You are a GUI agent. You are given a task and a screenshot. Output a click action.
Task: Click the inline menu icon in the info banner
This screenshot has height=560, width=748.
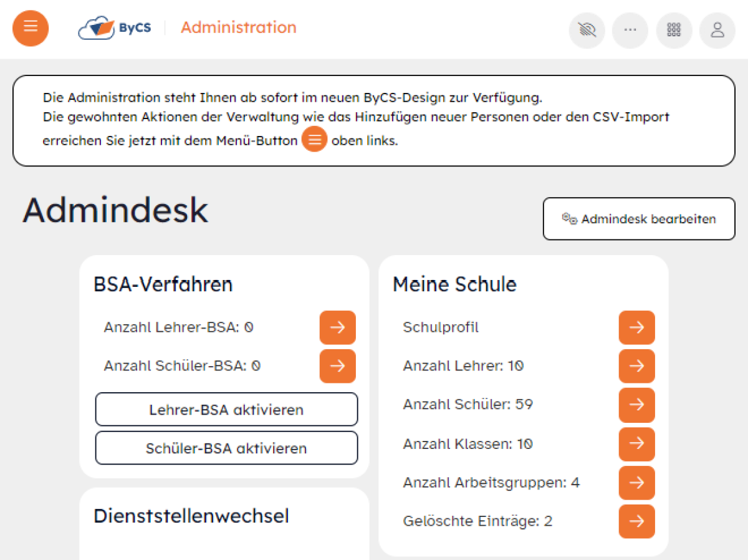point(315,140)
